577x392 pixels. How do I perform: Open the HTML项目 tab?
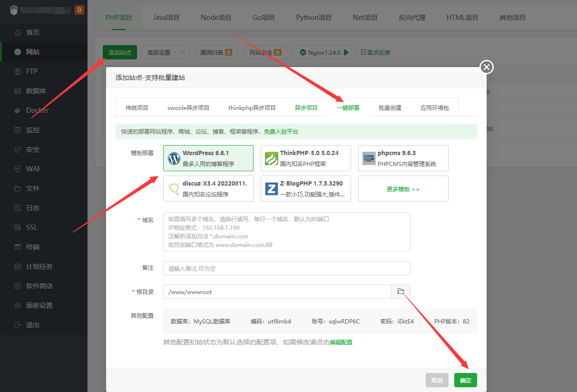click(x=462, y=18)
